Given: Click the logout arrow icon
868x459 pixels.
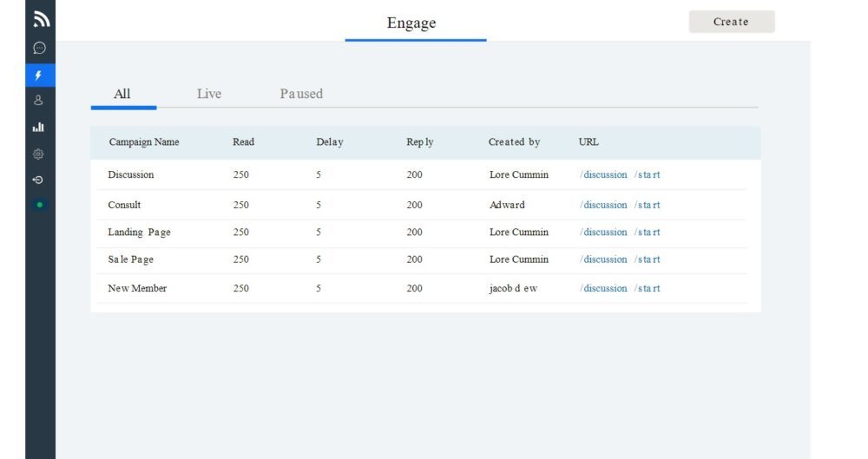Looking at the screenshot, I should (40, 180).
